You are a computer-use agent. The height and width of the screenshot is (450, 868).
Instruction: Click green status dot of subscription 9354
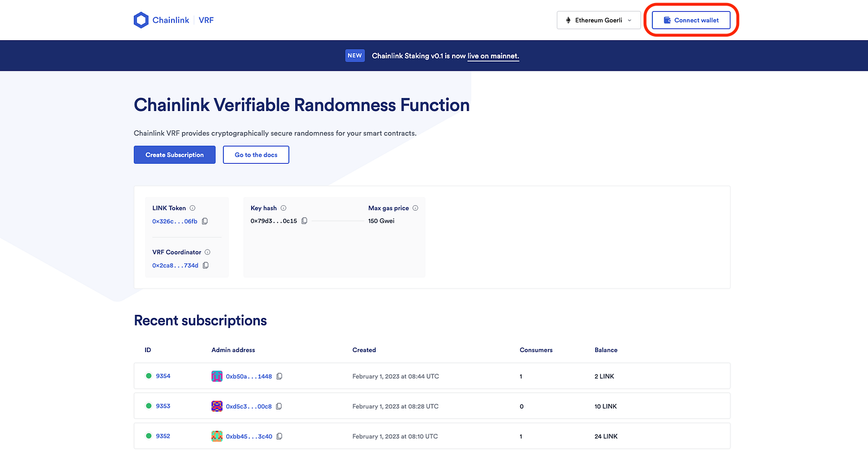point(149,376)
